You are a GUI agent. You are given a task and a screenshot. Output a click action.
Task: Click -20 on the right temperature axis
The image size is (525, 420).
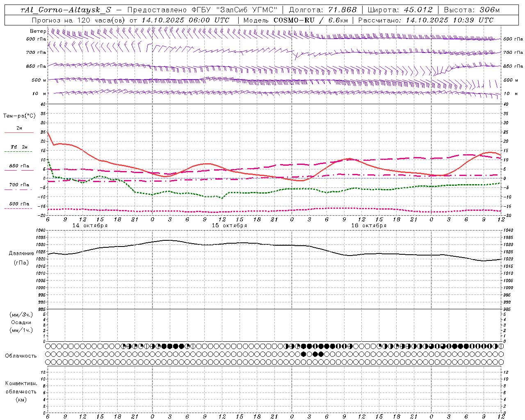click(x=507, y=216)
